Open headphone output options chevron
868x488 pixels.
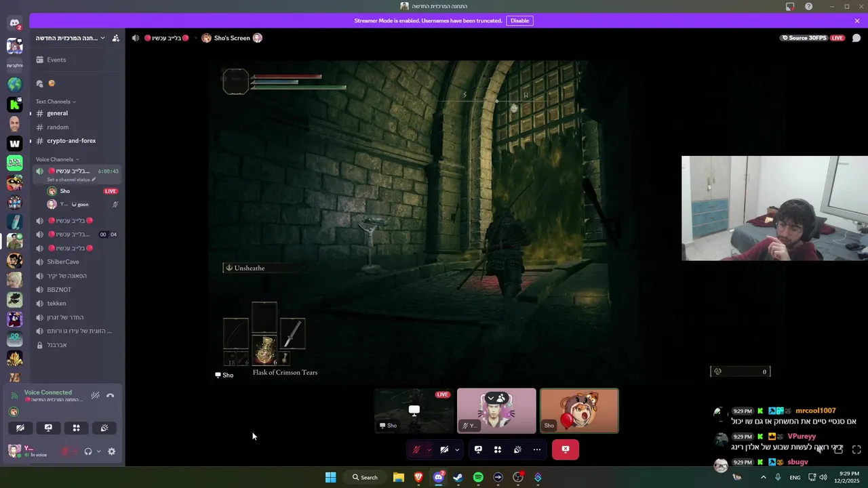click(98, 451)
